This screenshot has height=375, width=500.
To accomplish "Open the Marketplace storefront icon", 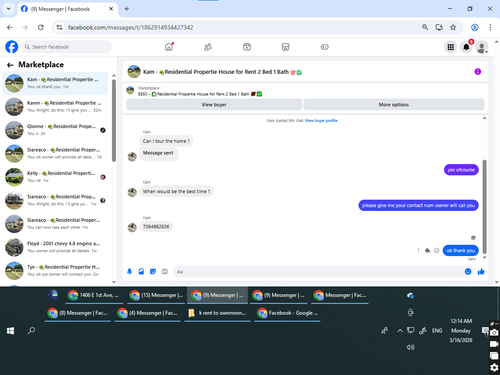I will [286, 47].
